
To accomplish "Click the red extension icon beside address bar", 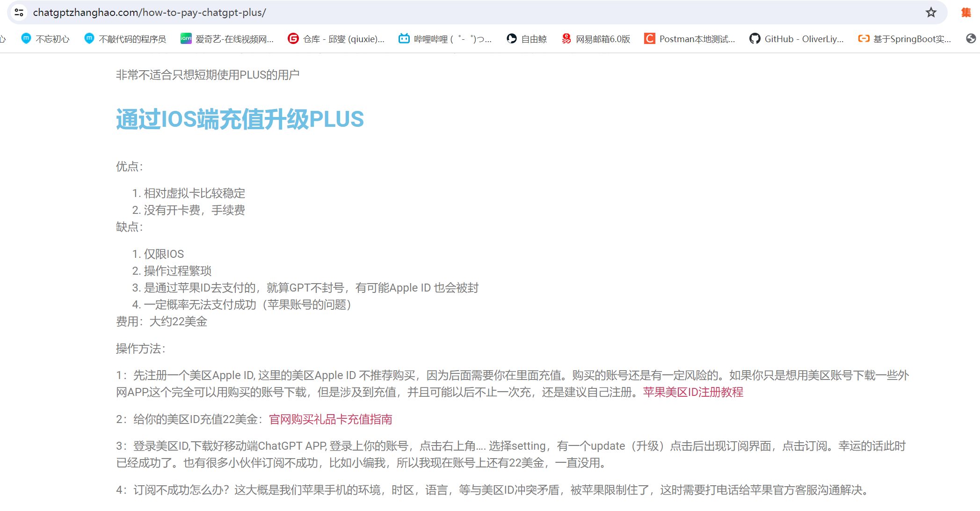I will (x=966, y=13).
